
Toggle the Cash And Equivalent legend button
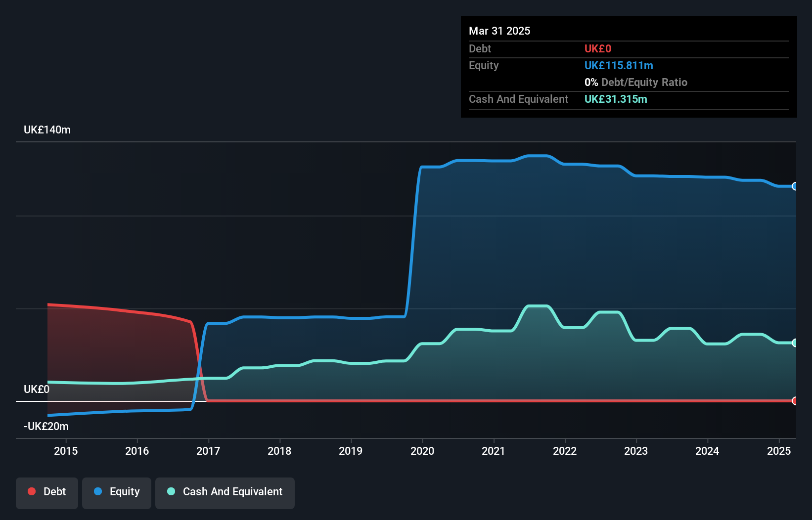225,493
